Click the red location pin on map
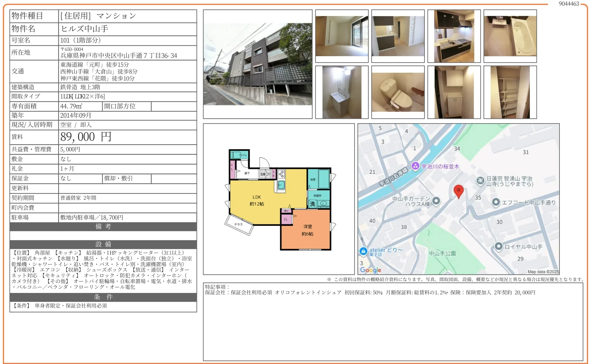The image size is (592, 364). tap(458, 191)
